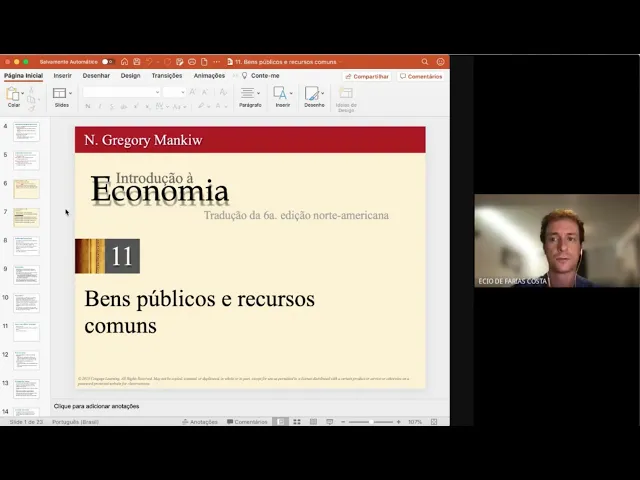
Task: Click the 'N. Gregory Mankiw' header text
Action: pos(143,140)
